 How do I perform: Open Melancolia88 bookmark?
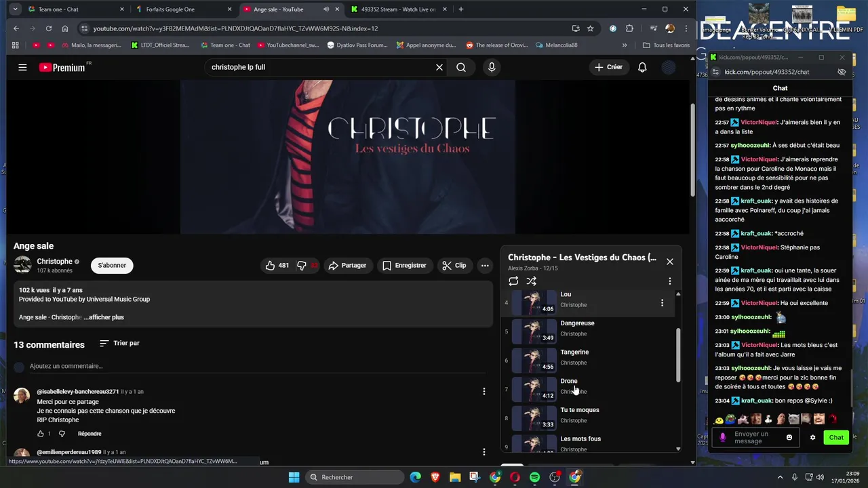coord(556,45)
